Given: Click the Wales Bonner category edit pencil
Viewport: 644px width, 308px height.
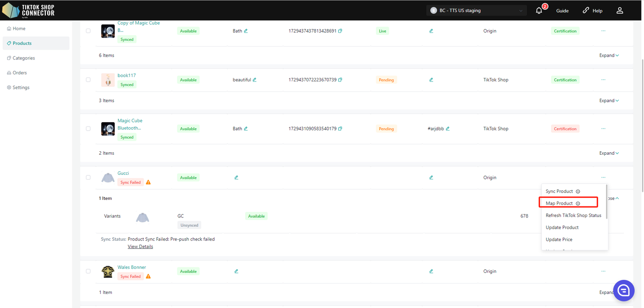Looking at the screenshot, I should [236, 271].
